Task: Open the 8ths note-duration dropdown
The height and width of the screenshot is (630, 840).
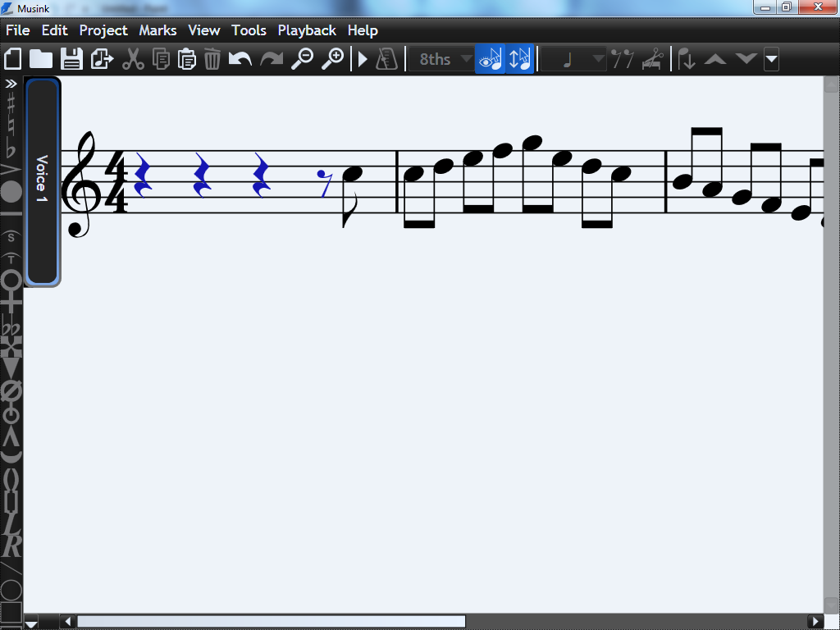Action: (x=443, y=59)
